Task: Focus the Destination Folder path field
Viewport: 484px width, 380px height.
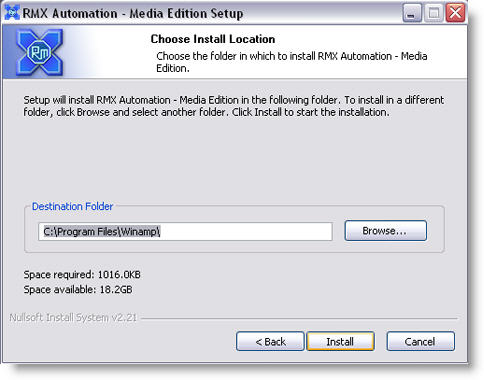Action: coord(185,231)
